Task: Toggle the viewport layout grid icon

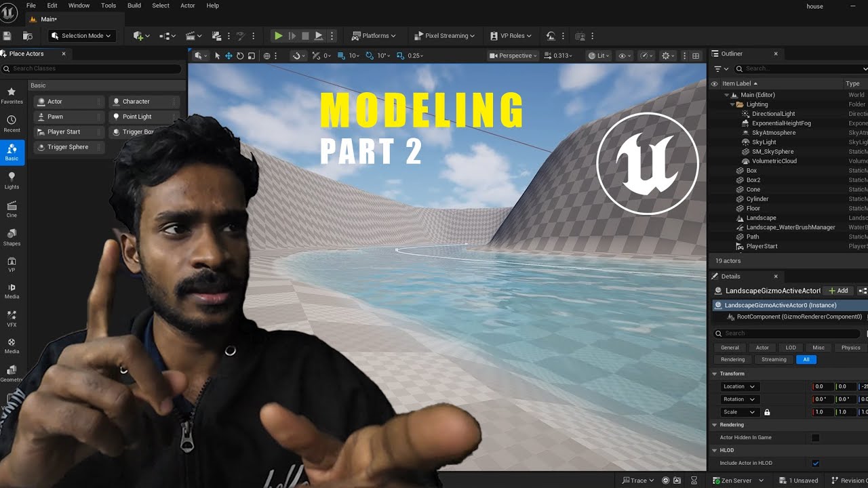Action: (696, 56)
